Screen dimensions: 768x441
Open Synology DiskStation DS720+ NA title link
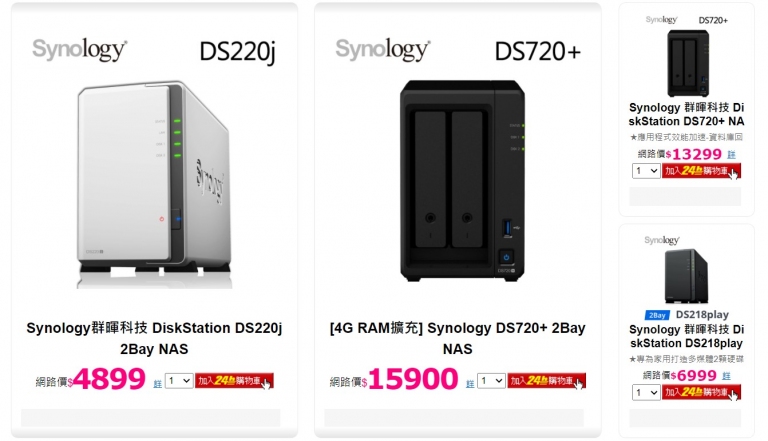[x=686, y=114]
